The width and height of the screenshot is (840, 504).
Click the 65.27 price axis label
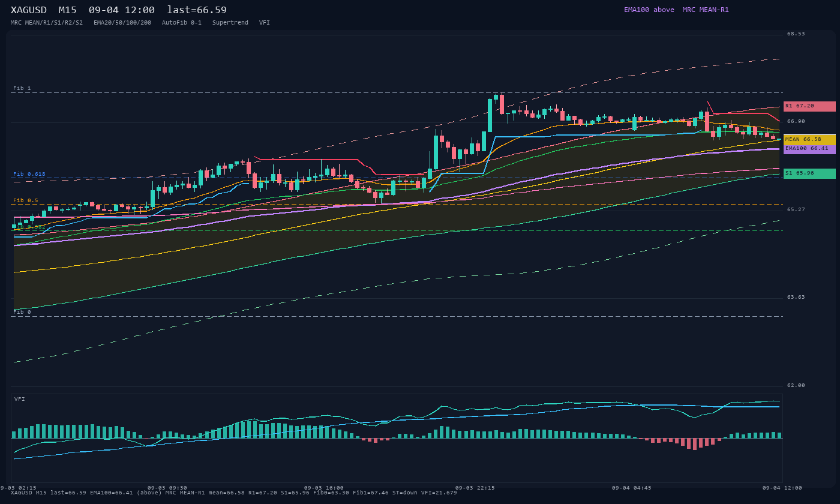point(796,210)
